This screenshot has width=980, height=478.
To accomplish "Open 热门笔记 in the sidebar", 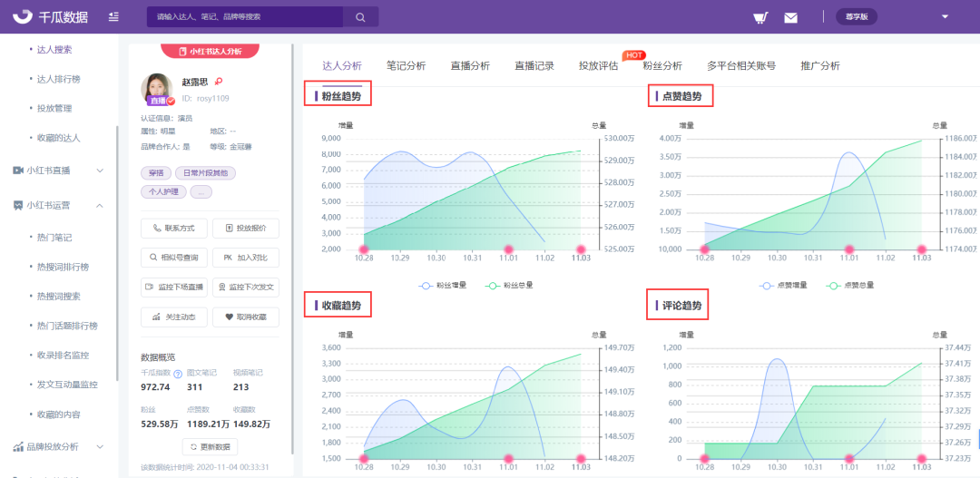I will (x=54, y=238).
